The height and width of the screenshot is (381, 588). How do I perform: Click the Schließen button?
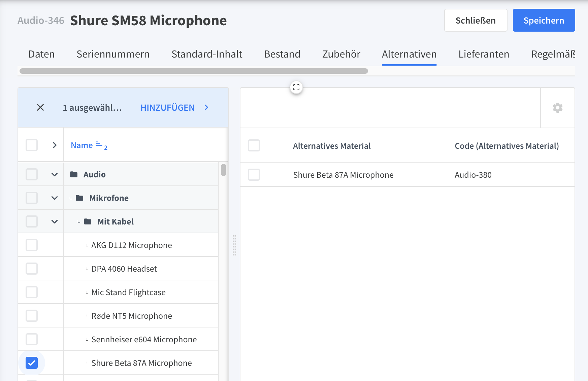[476, 20]
